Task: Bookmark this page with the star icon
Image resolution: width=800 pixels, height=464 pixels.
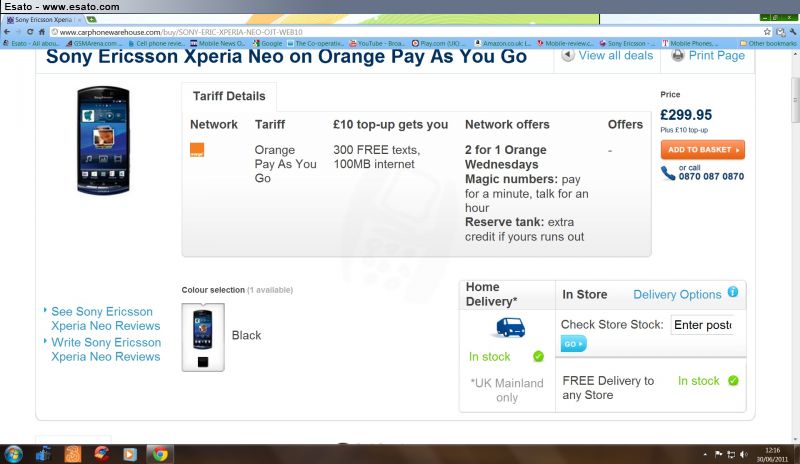Action: tap(767, 32)
